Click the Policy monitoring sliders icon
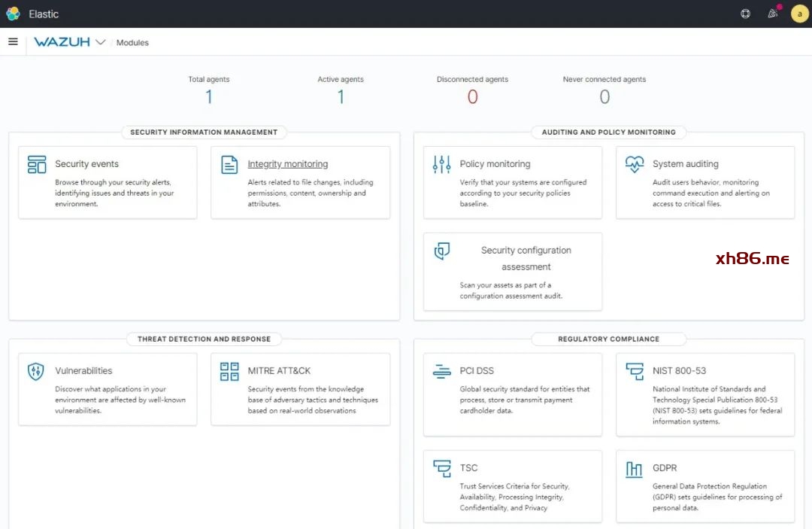Screen dimensions: 812x529 point(442,165)
